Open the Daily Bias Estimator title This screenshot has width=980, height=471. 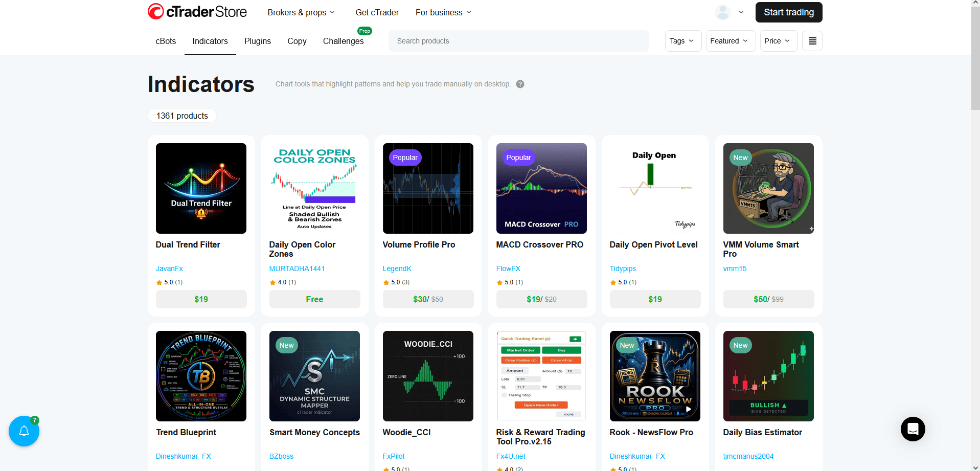tap(762, 432)
